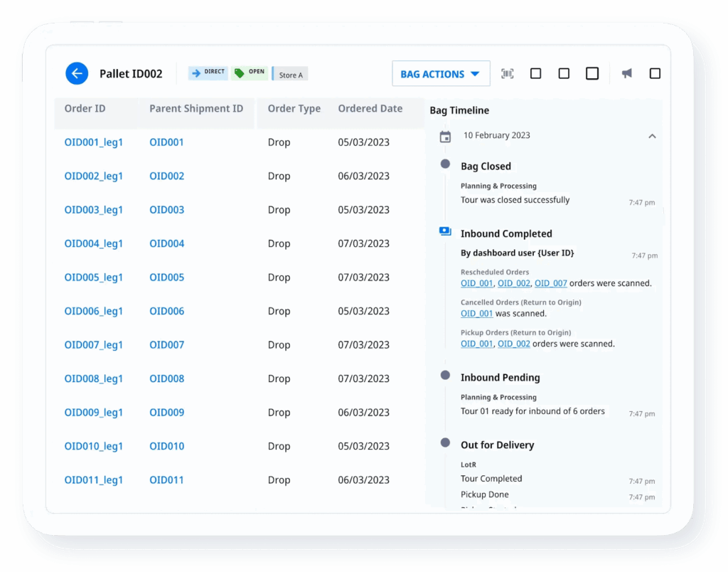
Task: Click the Store A label tag
Action: (291, 75)
